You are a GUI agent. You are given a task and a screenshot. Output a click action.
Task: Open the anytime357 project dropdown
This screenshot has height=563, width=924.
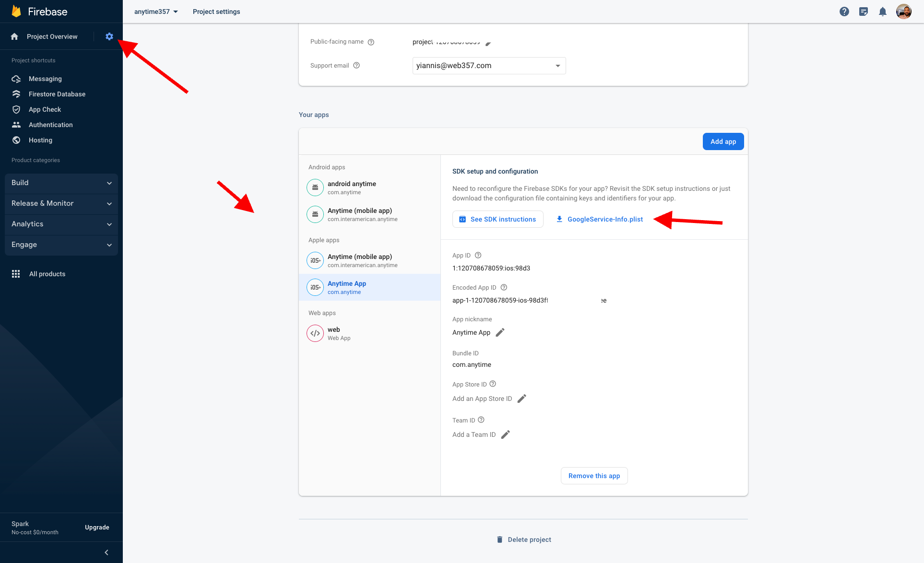pyautogui.click(x=156, y=12)
